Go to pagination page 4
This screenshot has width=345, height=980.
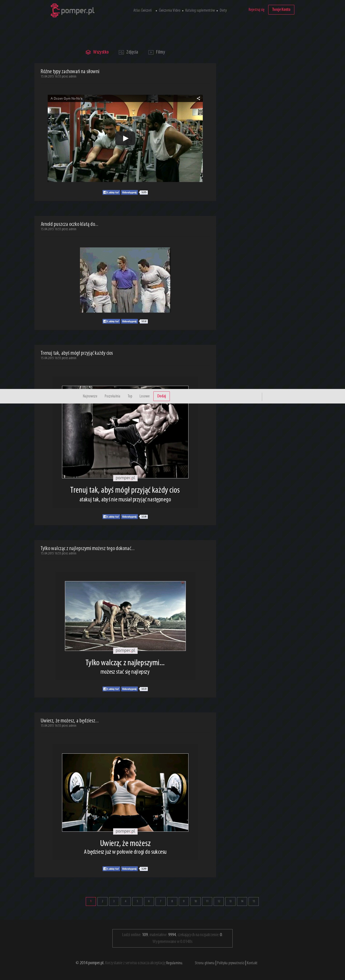click(x=125, y=901)
